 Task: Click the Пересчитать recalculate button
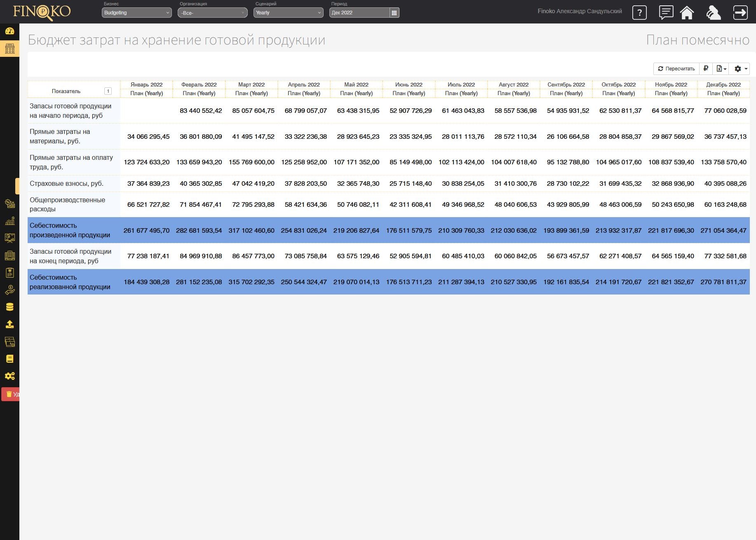[676, 69]
